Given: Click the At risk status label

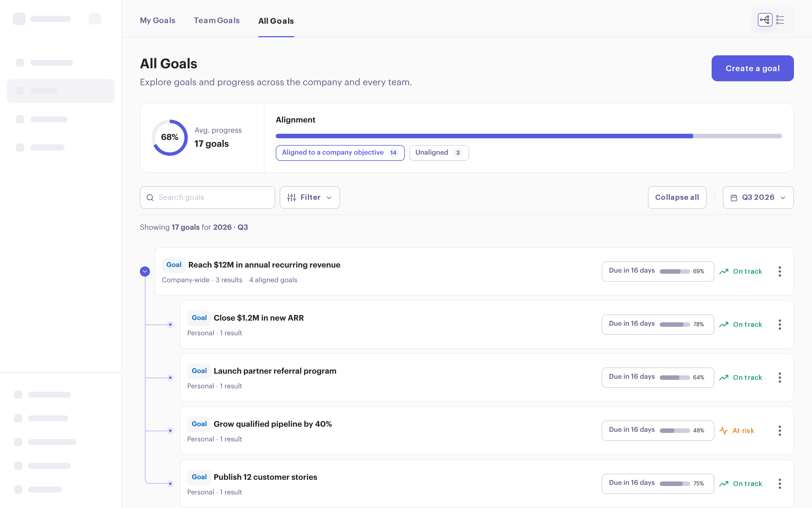Looking at the screenshot, I should click(743, 431).
